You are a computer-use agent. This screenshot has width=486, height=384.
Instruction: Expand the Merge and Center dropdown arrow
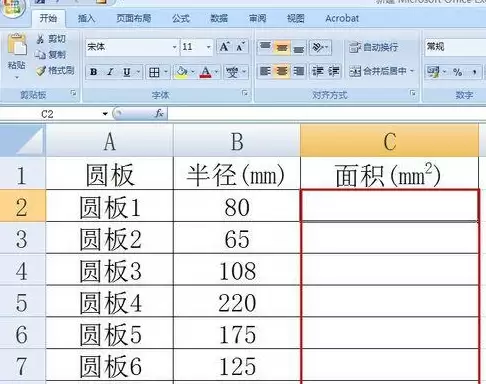pyautogui.click(x=412, y=71)
